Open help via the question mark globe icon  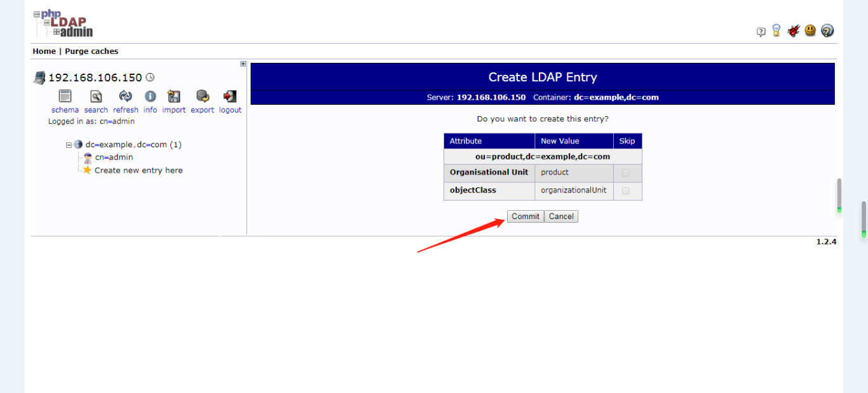[827, 30]
